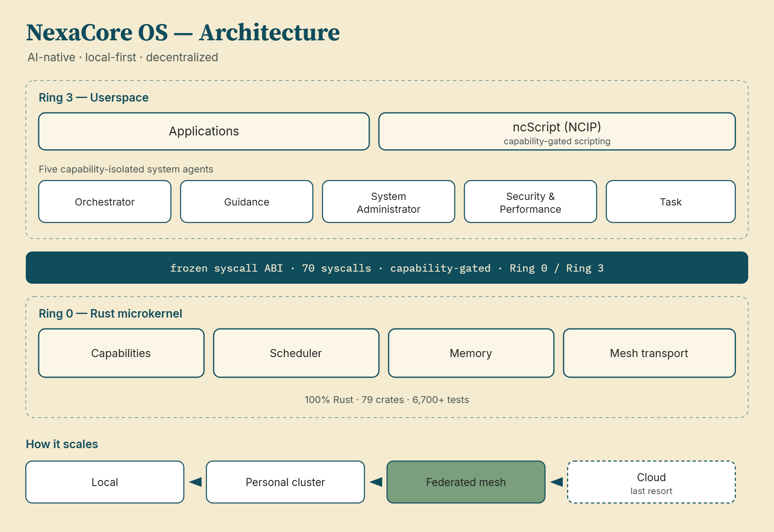774x532 pixels.
Task: Click the 'AI-native · local-first · decentralized' subtitle
Action: [x=123, y=57]
